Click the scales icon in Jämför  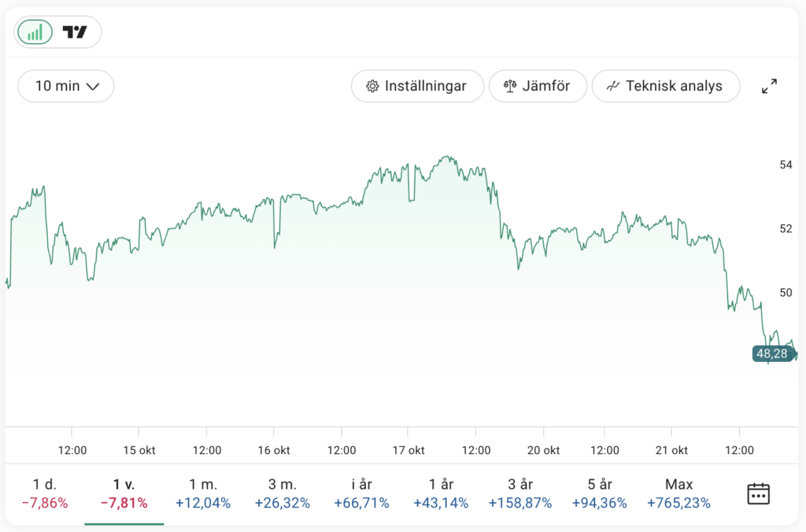click(509, 87)
